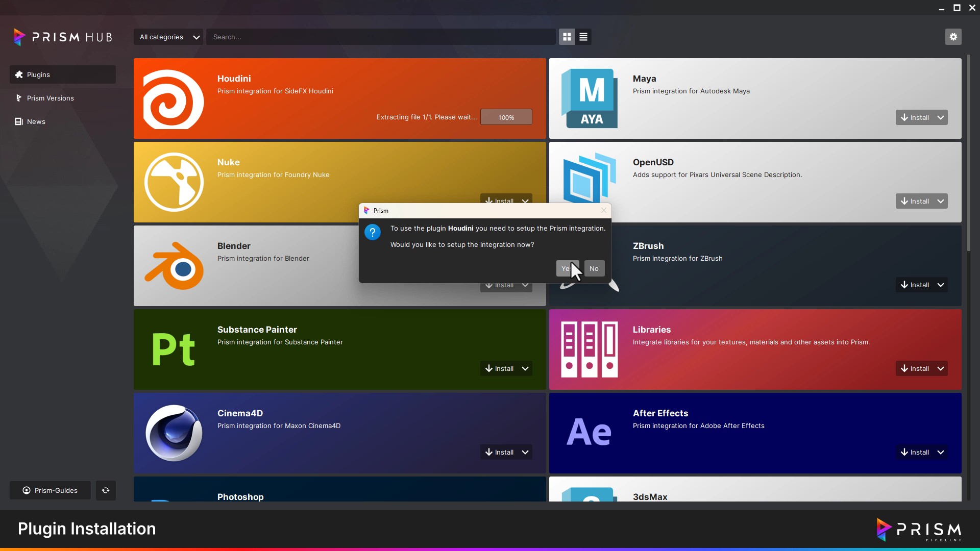Install the Substance Painter plugin
This screenshot has width=980, height=551.
pyautogui.click(x=499, y=368)
